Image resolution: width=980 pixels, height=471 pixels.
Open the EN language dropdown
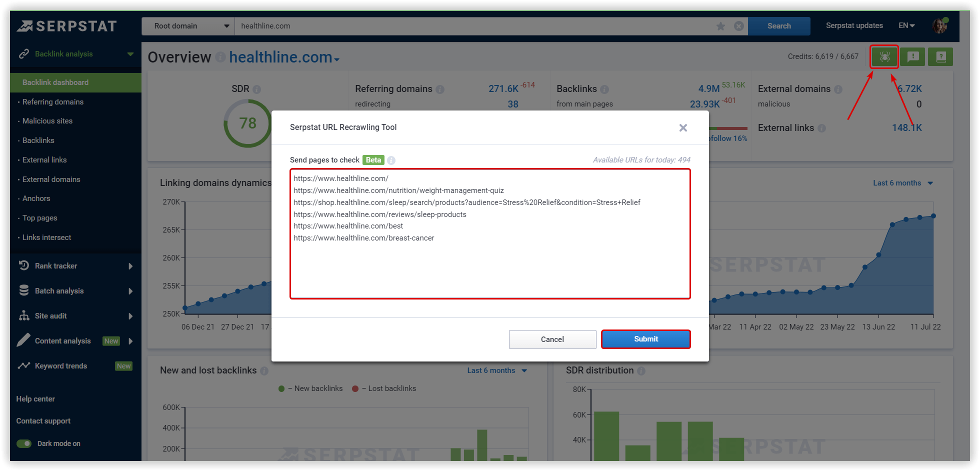click(906, 25)
